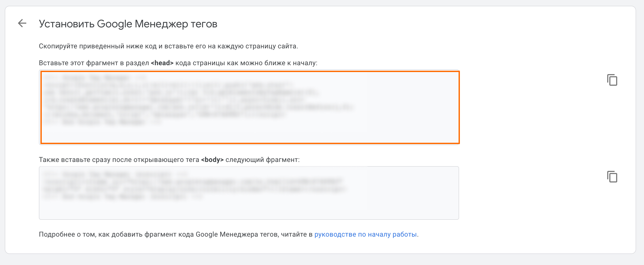
Task: Click the Подробнее о том footer text
Action: (176, 234)
